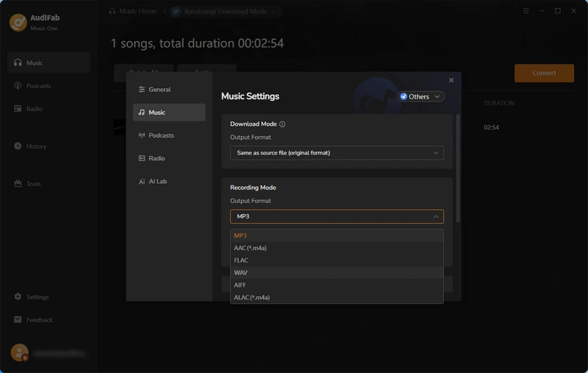Click the DURATION column header

[x=499, y=103]
